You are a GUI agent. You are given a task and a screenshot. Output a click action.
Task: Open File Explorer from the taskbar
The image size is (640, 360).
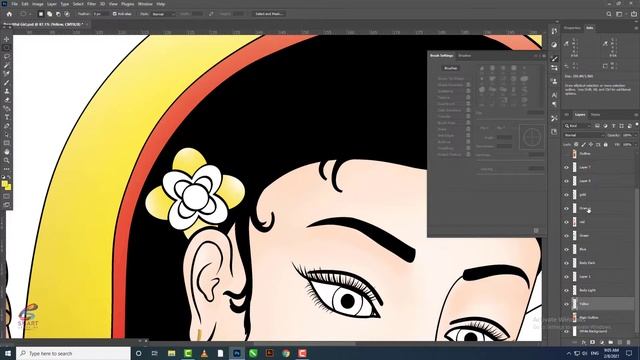pyautogui.click(x=171, y=353)
